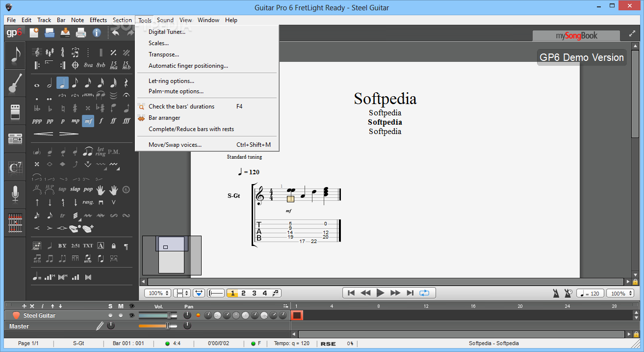Toggle the selected quarter note duration

62,83
